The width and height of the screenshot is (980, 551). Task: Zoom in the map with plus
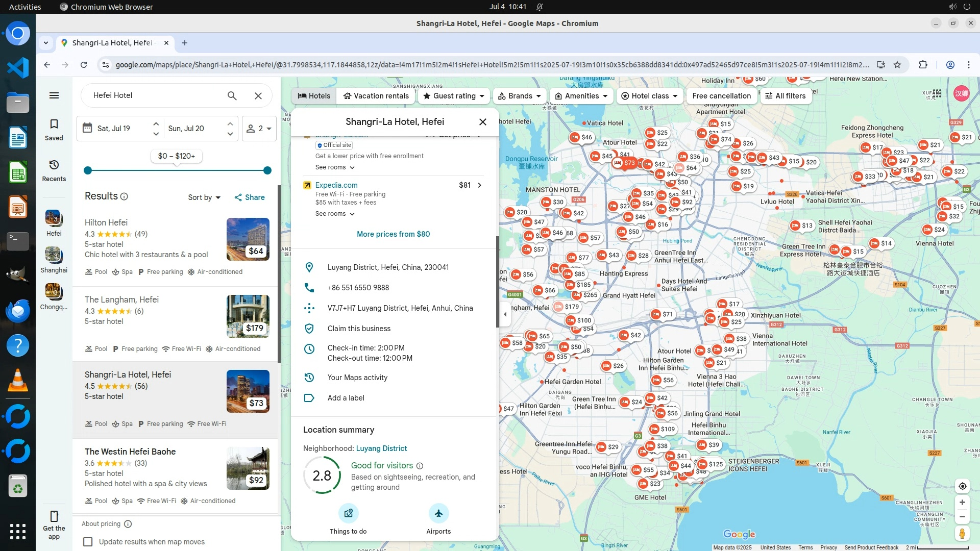pos(962,503)
